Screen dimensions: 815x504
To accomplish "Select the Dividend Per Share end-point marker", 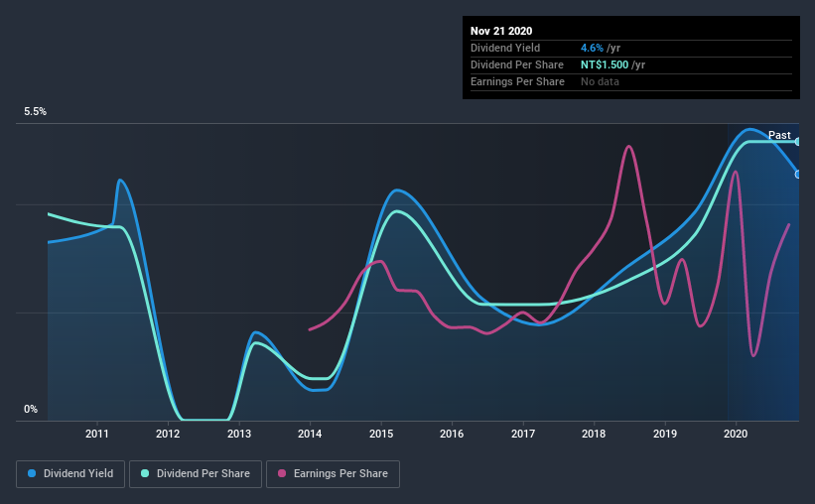I will [798, 141].
